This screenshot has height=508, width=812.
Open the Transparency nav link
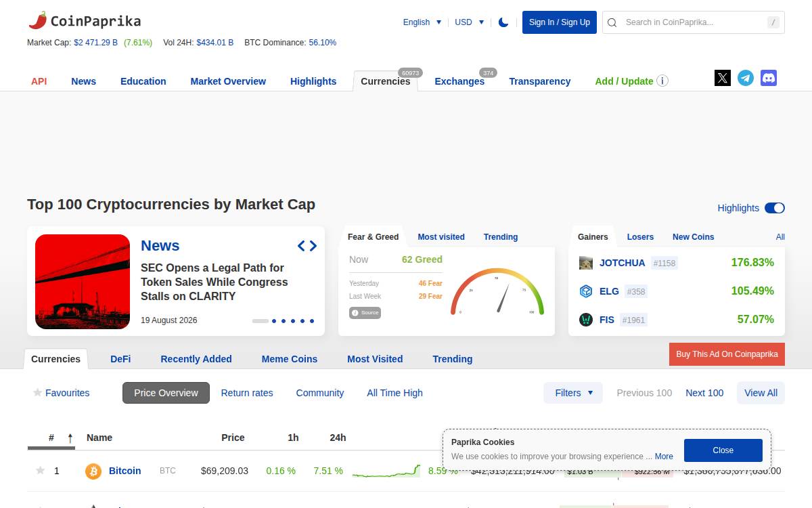pos(540,81)
